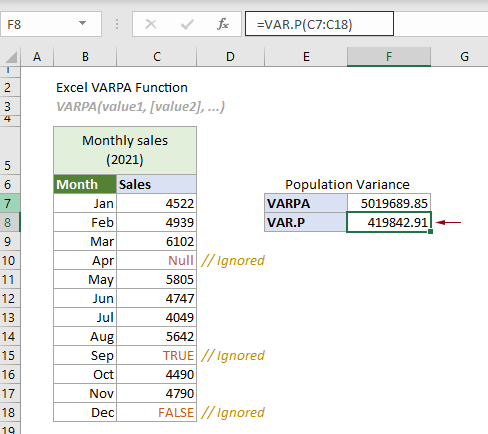Select the Month header cell
The width and height of the screenshot is (488, 434).
point(85,184)
